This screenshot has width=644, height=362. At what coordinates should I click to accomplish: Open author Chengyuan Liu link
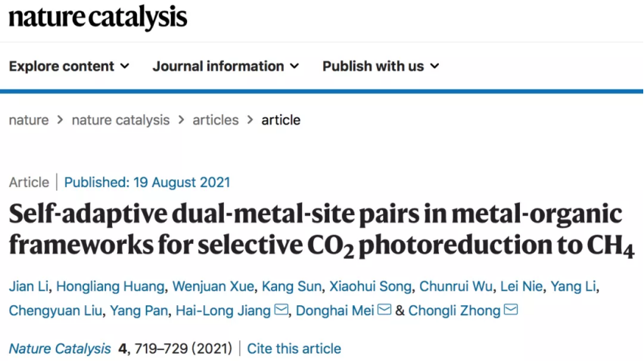[x=55, y=311]
